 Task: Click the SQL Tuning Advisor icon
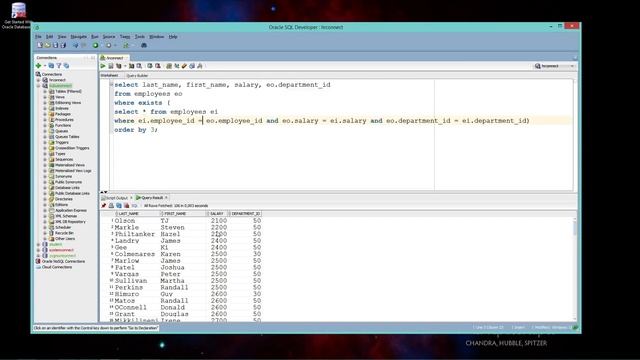[x=139, y=66]
